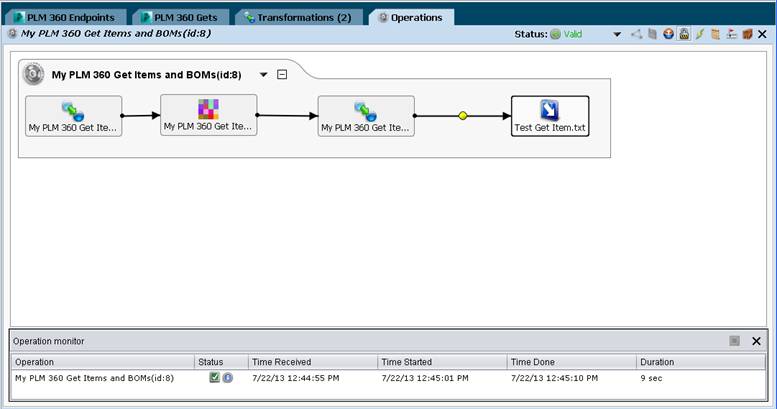
Task: Click the tan scroll/log toolbar icon
Action: pos(716,34)
